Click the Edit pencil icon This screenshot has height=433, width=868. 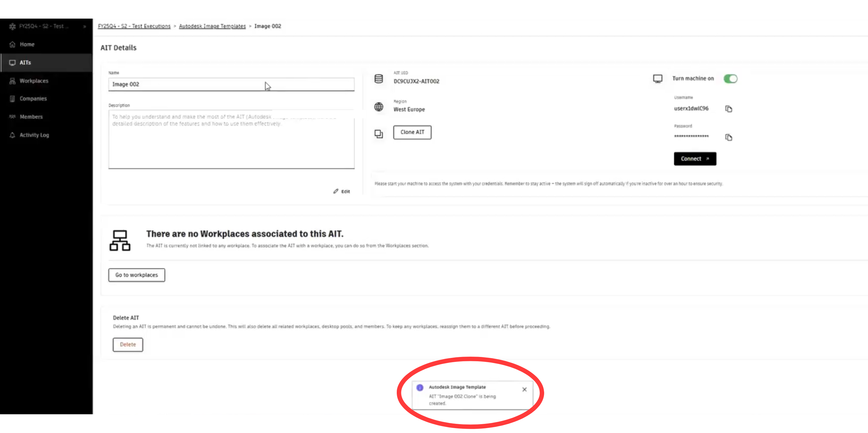point(336,191)
